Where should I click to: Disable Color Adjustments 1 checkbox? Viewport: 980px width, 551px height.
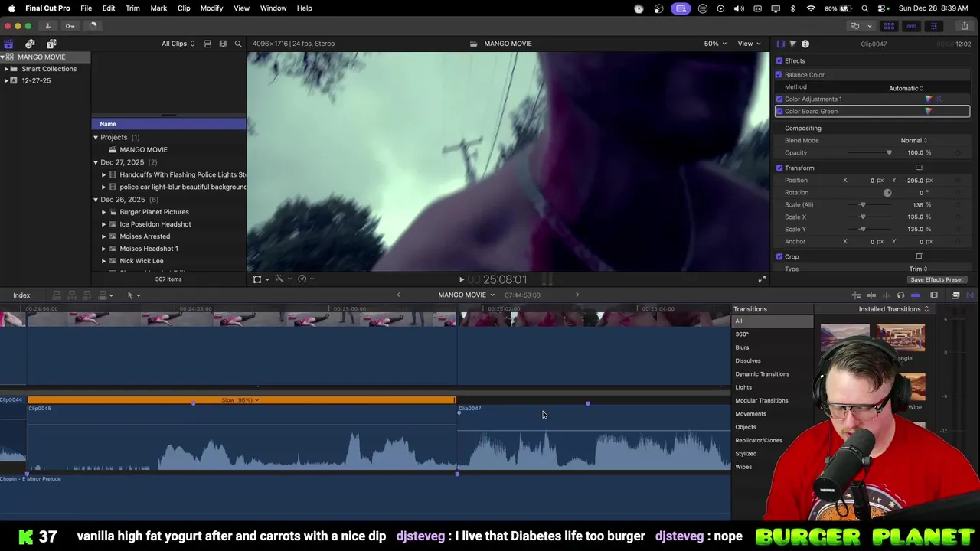(779, 99)
